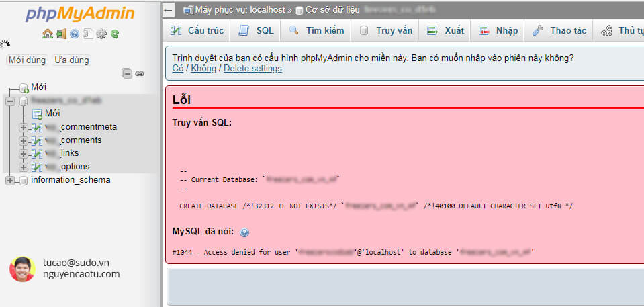This screenshot has width=644, height=307.
Task: Click the log out door icon
Action: [61, 34]
